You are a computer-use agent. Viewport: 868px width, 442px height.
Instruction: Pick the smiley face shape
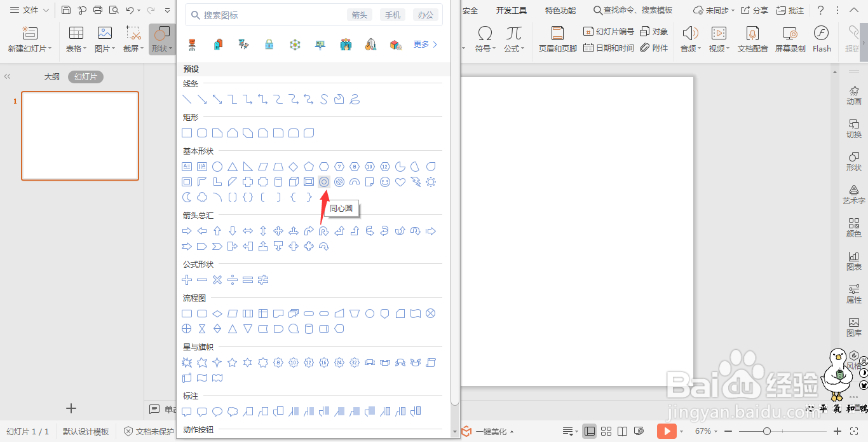[x=385, y=182]
